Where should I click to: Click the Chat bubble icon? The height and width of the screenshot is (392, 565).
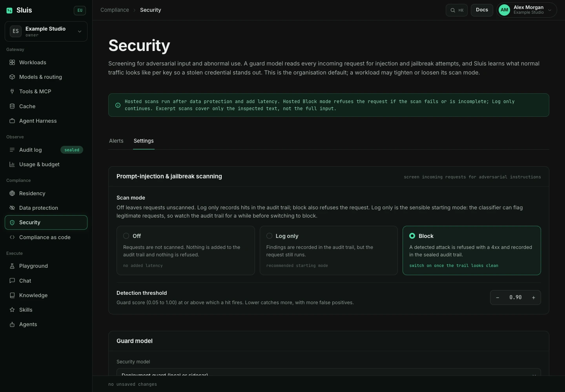click(x=12, y=281)
